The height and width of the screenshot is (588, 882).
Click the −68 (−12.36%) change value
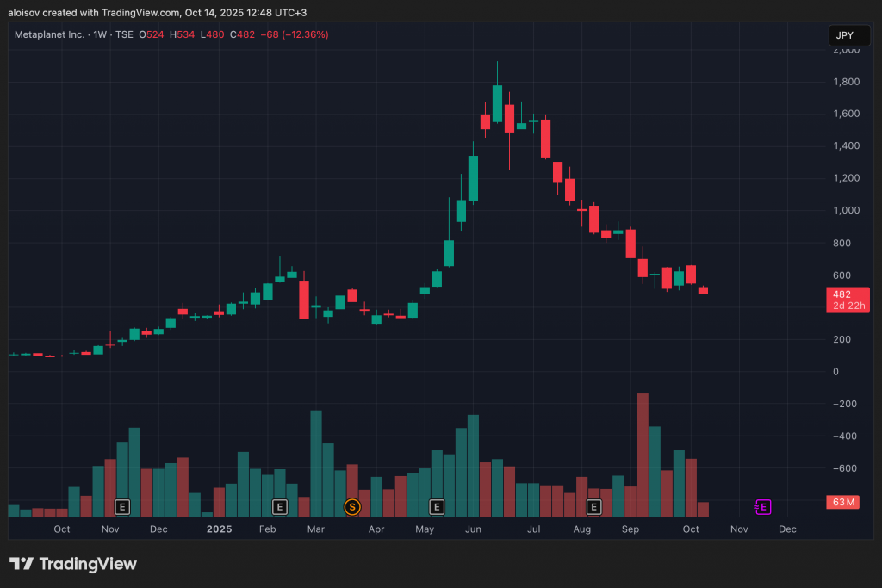pyautogui.click(x=295, y=34)
